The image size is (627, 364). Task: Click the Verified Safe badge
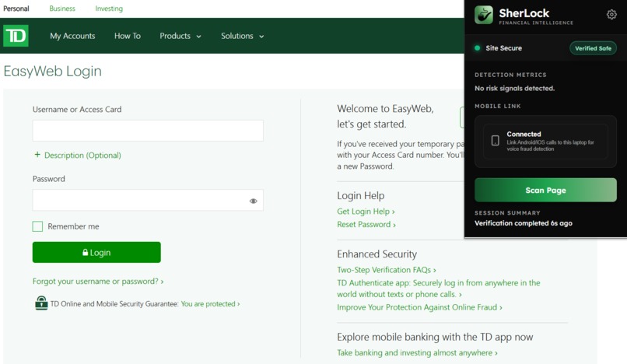click(593, 48)
